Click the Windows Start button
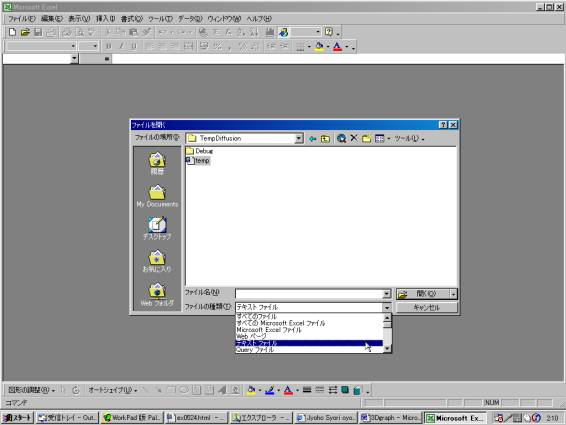Screen dimensions: 566x425 click(x=18, y=418)
